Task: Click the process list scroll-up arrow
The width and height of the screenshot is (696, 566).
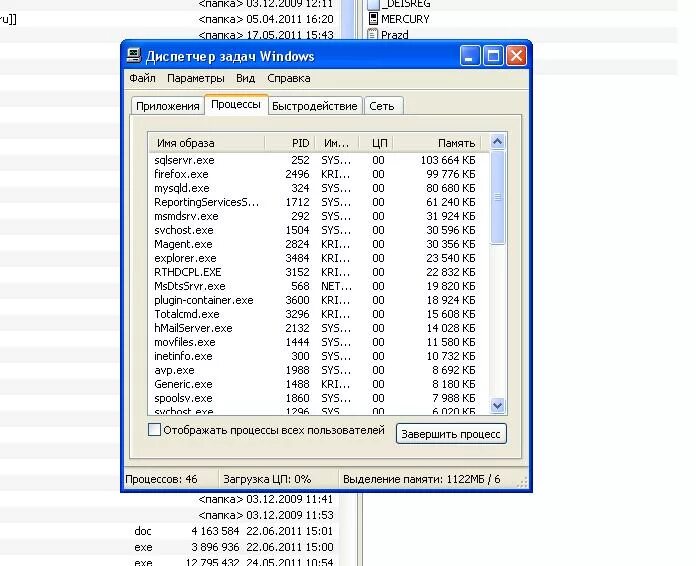Action: tap(497, 142)
